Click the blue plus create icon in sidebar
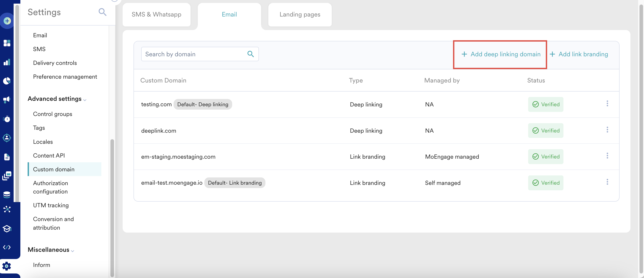Viewport: 644px width, 278px height. [7, 21]
